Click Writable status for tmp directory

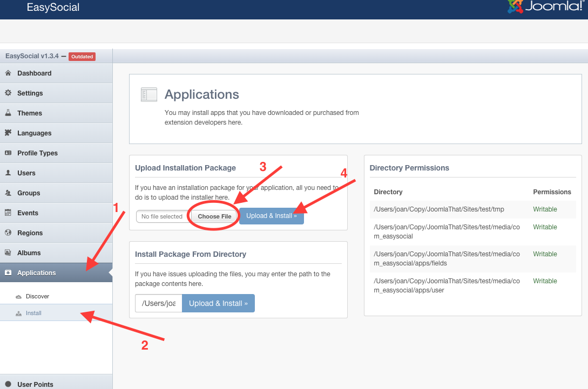pos(545,209)
